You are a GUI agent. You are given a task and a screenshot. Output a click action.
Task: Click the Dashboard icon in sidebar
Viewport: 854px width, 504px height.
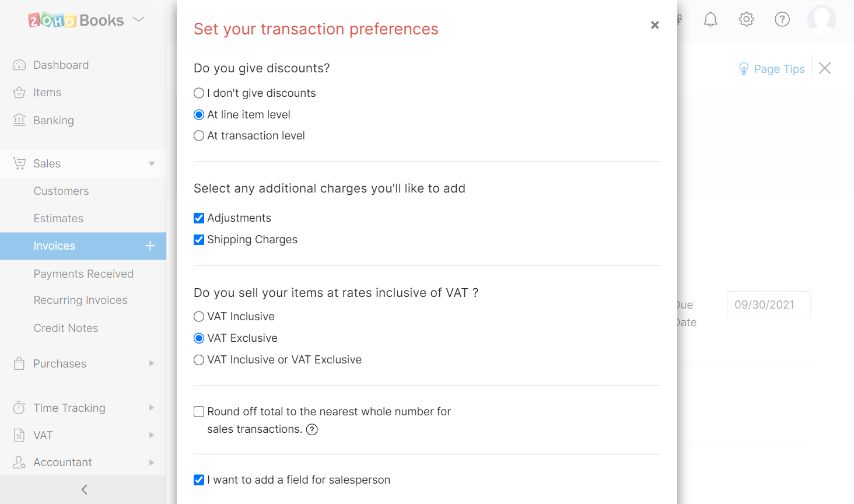pyautogui.click(x=19, y=65)
